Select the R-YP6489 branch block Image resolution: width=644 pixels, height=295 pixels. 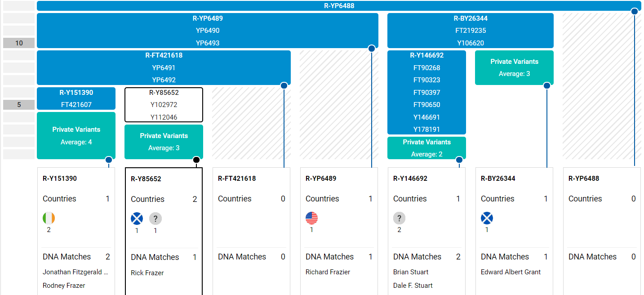pyautogui.click(x=207, y=31)
